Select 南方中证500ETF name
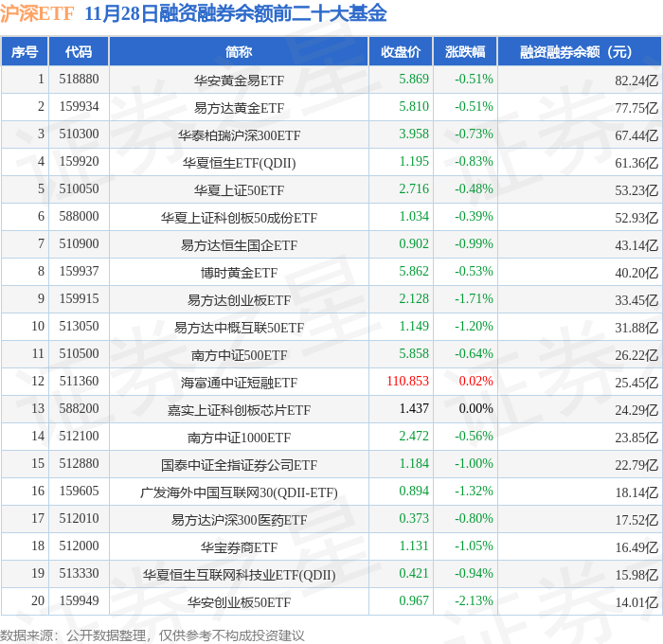Viewport: 663px width, 644px height. point(239,355)
